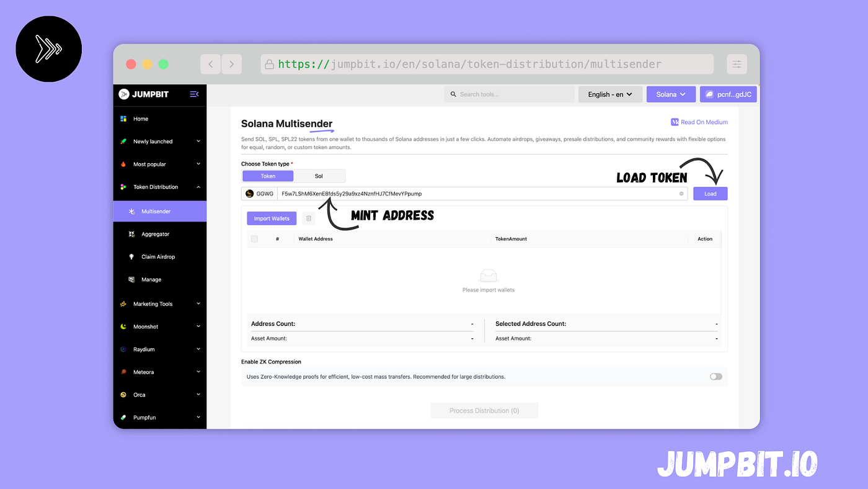
Task: Click the trash delete icon beside Import Wallets
Action: [309, 218]
